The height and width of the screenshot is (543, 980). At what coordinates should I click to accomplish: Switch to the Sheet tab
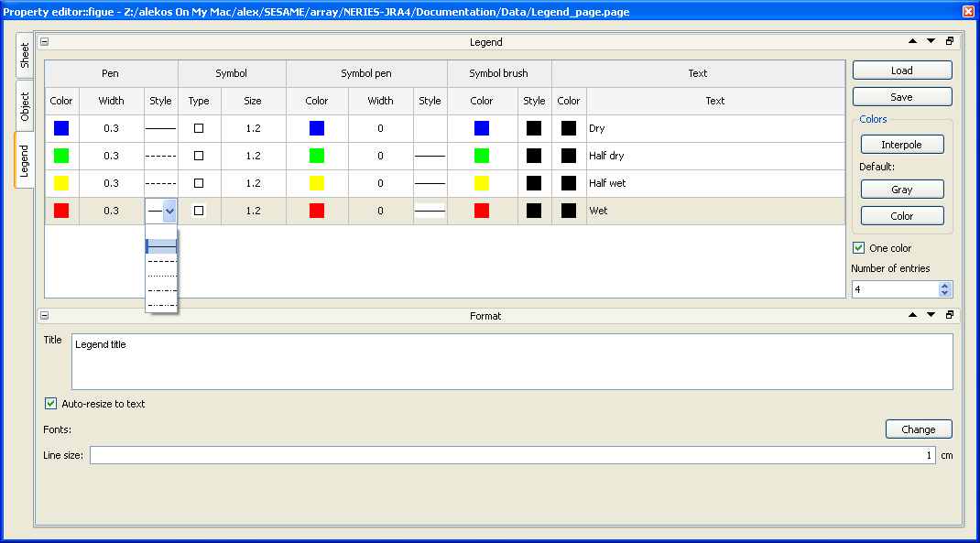point(25,55)
